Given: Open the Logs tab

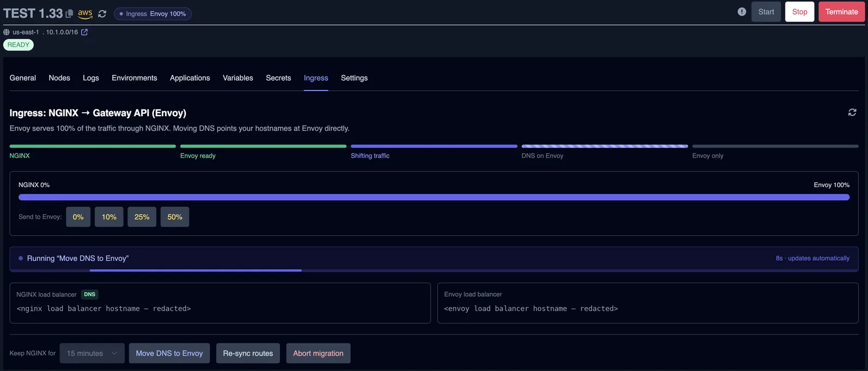Looking at the screenshot, I should pyautogui.click(x=91, y=78).
